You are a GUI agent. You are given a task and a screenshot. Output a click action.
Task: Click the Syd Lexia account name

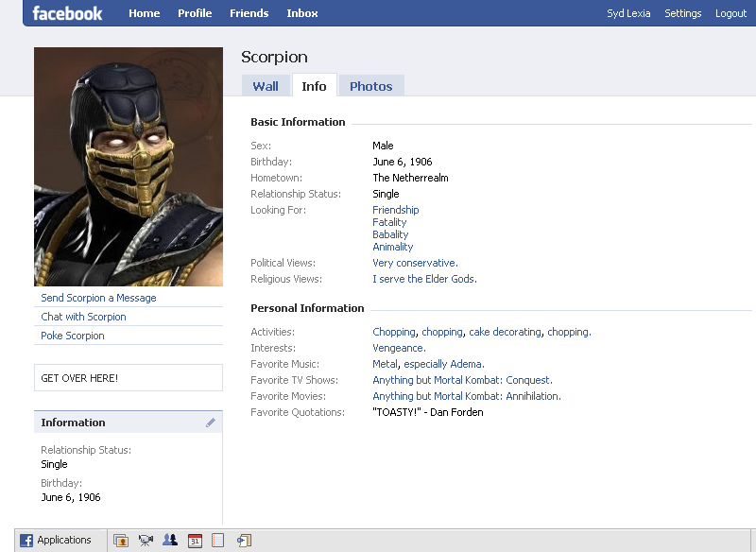click(628, 13)
